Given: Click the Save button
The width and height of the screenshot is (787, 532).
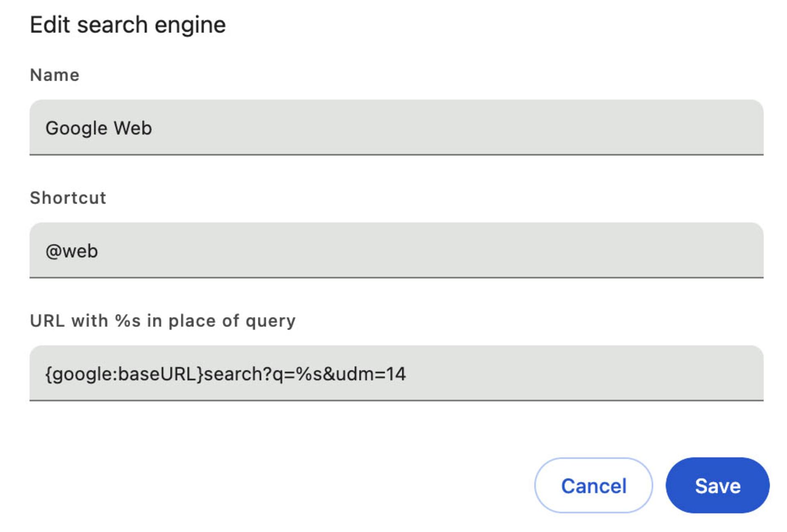Looking at the screenshot, I should point(717,485).
